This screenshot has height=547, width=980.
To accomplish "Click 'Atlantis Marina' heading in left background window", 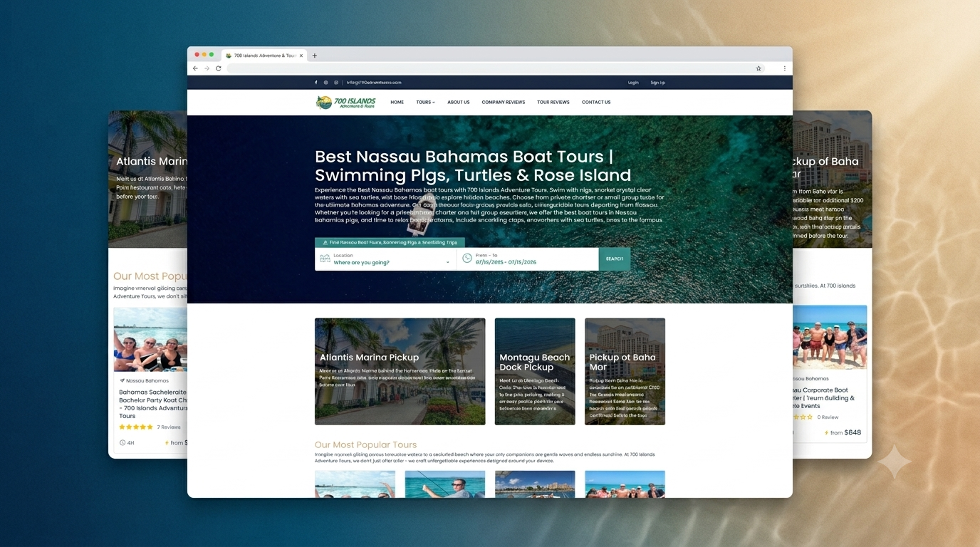I will tap(152, 162).
